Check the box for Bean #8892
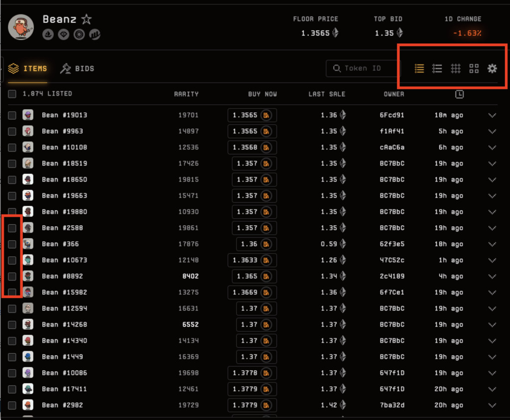 pos(12,276)
